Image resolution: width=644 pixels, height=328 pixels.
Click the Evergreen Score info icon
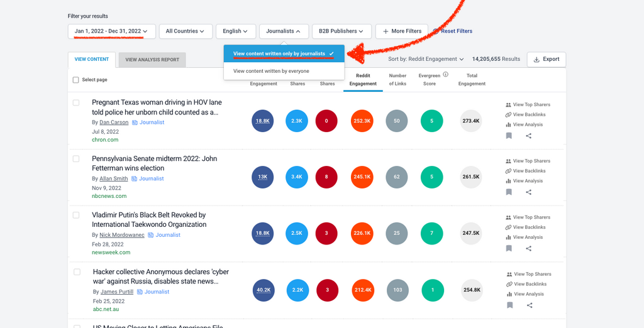pyautogui.click(x=445, y=74)
